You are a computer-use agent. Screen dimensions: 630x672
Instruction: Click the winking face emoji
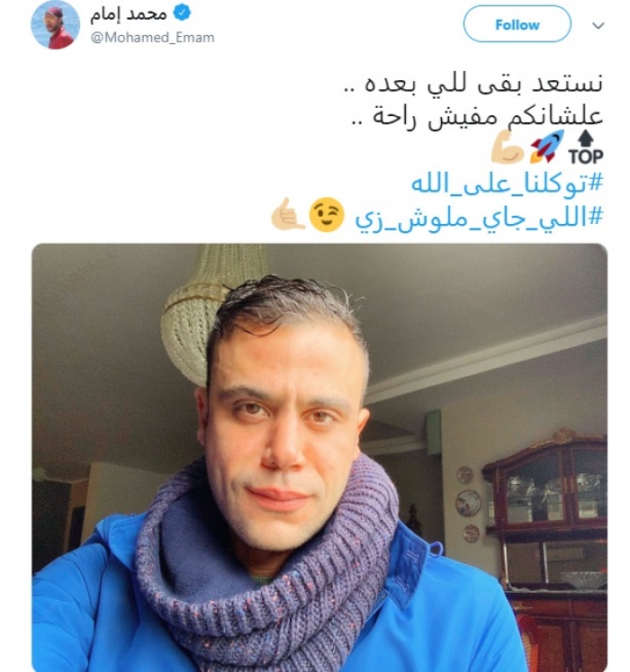[x=327, y=215]
